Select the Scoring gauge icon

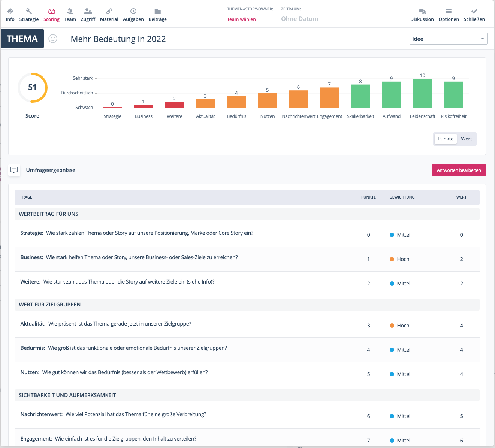point(52,12)
